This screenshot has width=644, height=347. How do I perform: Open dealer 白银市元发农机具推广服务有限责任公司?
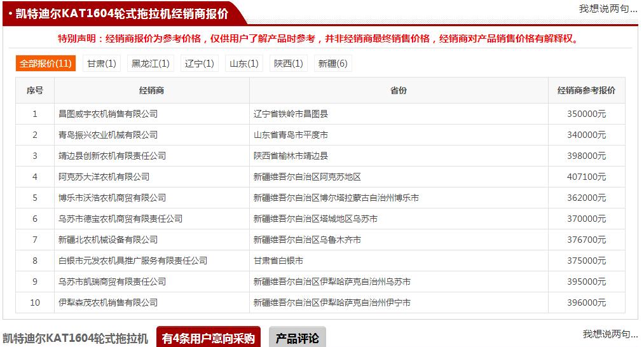(x=133, y=261)
